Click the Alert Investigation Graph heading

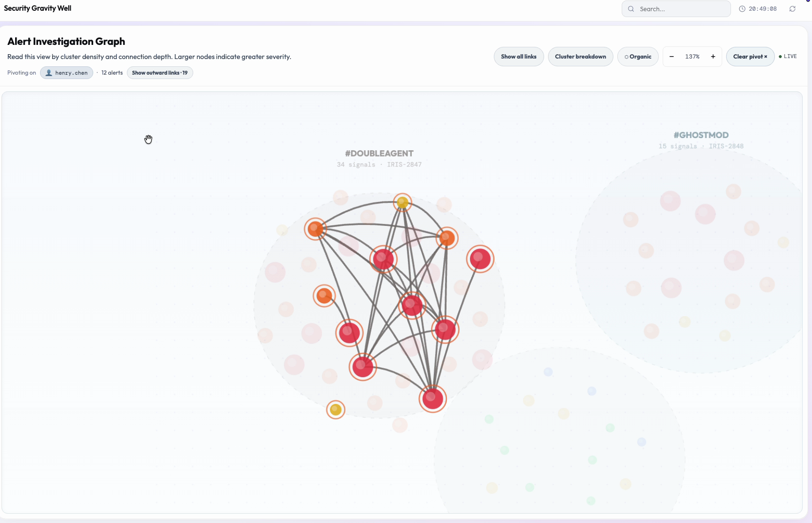pyautogui.click(x=66, y=41)
